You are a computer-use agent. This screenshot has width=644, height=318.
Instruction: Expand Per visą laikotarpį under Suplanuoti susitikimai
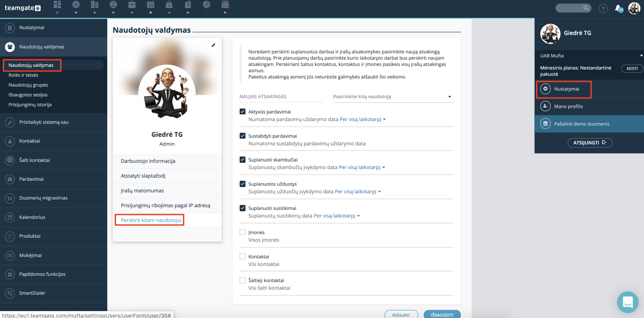(x=337, y=216)
